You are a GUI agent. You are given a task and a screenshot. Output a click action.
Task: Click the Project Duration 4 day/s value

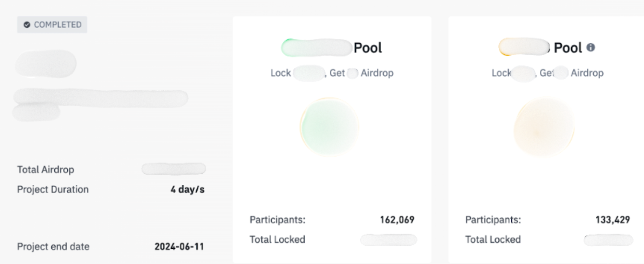point(187,189)
